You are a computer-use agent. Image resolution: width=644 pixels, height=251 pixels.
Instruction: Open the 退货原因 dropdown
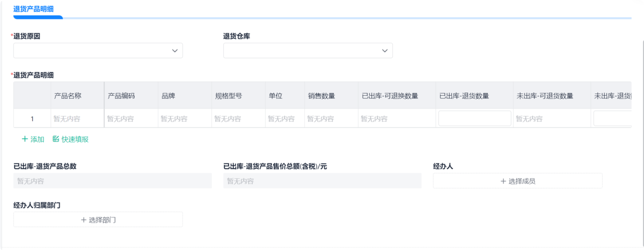coord(98,51)
